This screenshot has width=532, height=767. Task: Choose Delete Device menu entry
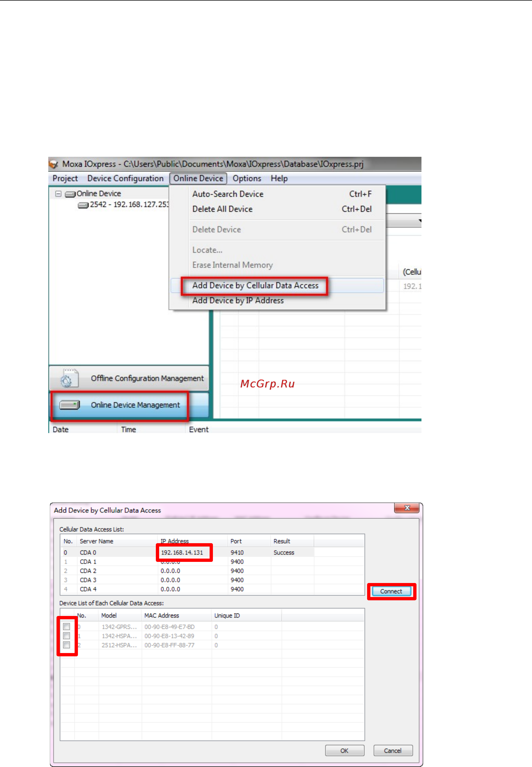(x=277, y=230)
